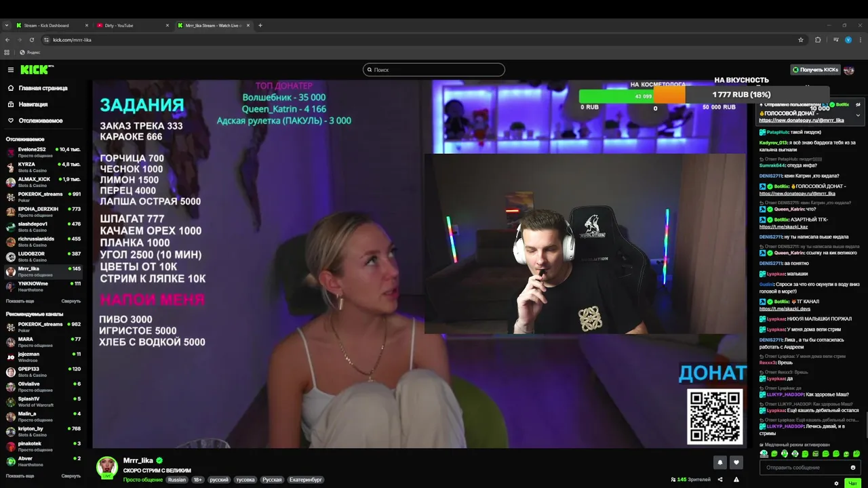
Task: Click the тусовка stream tag
Action: coord(245,480)
